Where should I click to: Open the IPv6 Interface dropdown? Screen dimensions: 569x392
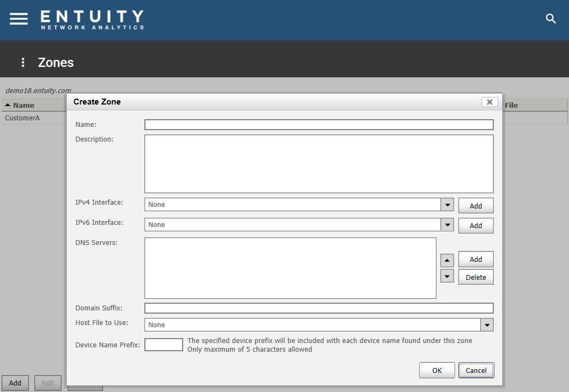(x=447, y=224)
